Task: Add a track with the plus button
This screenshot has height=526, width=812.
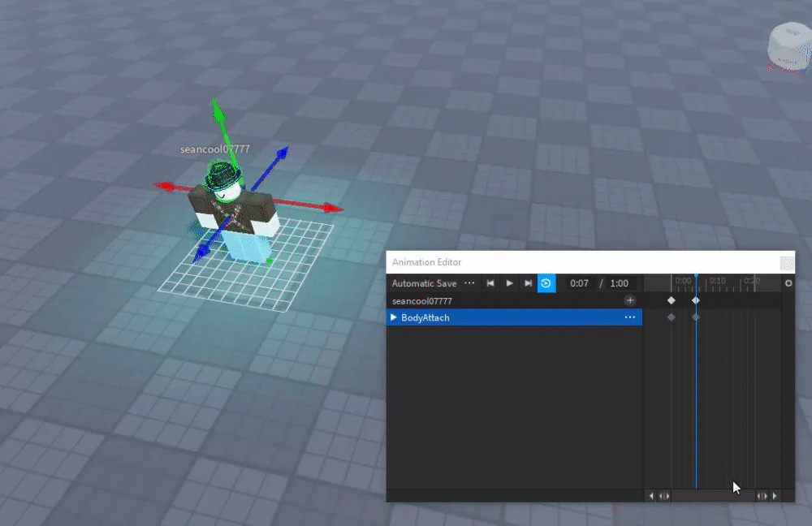Action: tap(630, 300)
